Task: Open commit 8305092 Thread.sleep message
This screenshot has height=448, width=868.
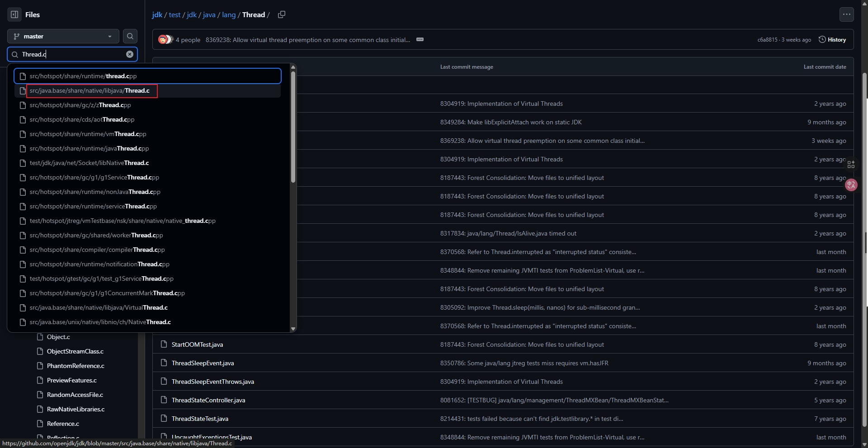Action: (x=540, y=307)
